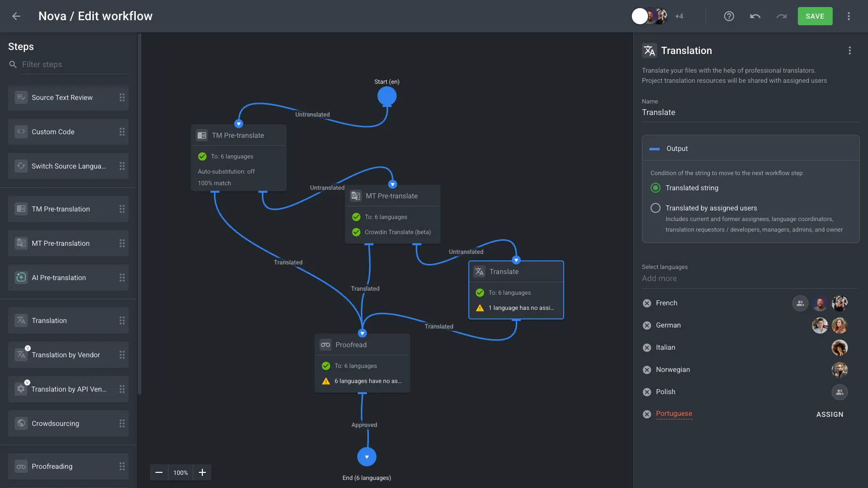Remove French from selected languages
Viewport: 868px width, 488px height.
coord(647,303)
